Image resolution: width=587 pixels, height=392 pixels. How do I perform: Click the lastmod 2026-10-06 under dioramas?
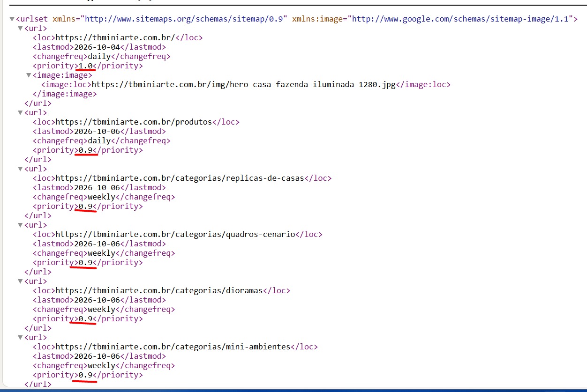click(x=97, y=300)
